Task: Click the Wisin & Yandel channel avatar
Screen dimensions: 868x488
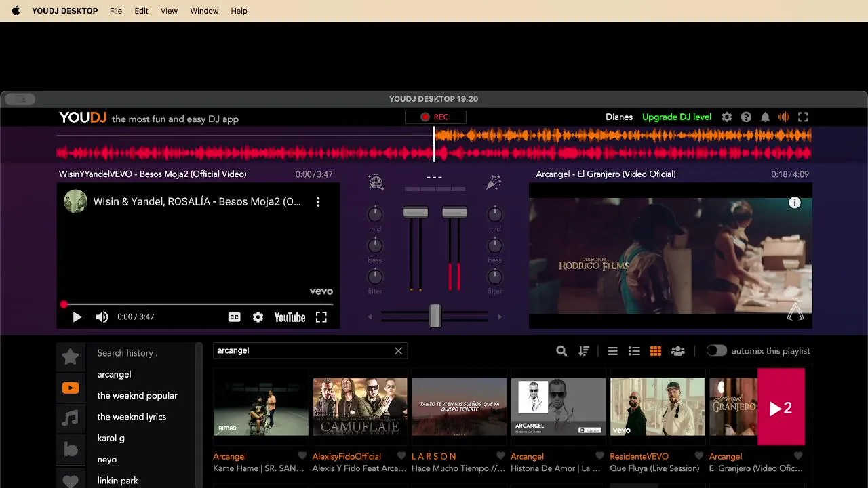Action: click(75, 201)
